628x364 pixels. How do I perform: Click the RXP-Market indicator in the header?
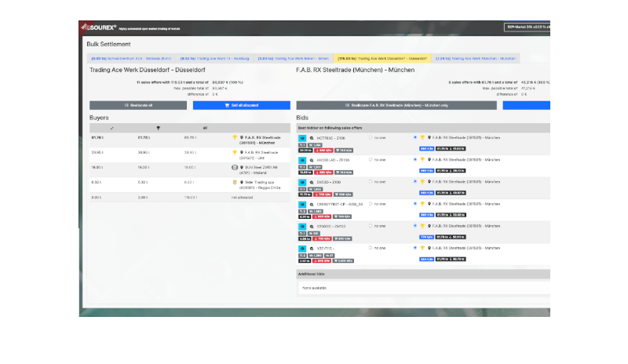pyautogui.click(x=527, y=27)
